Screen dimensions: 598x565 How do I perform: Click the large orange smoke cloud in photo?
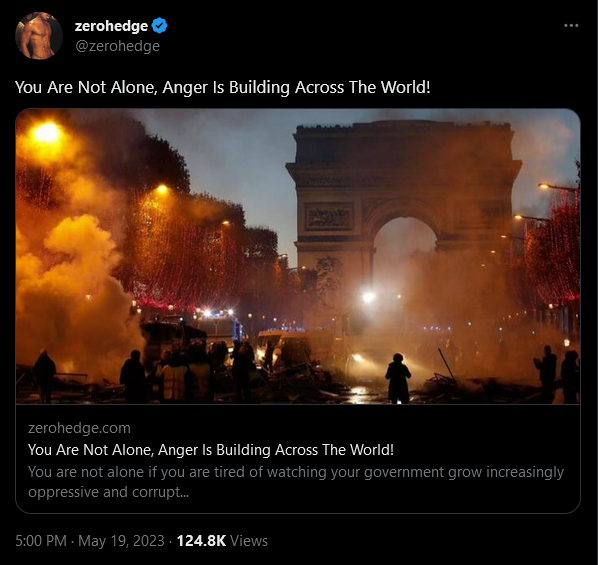(72, 282)
